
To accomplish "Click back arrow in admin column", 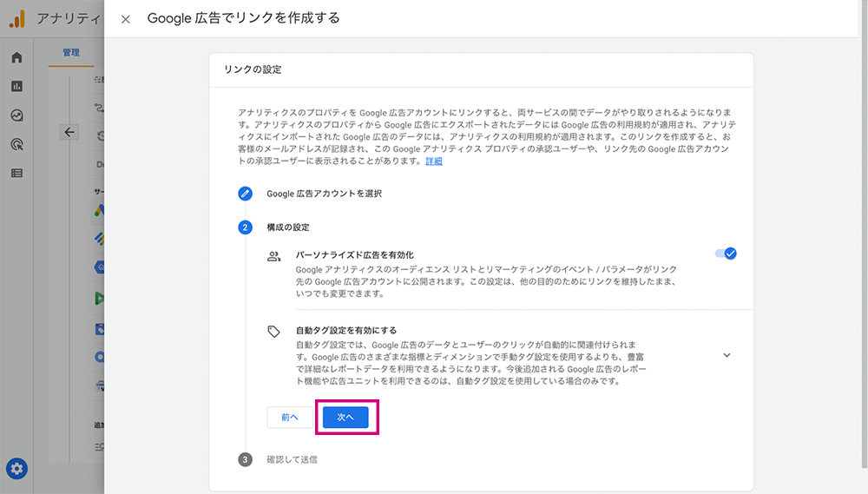I will [69, 132].
